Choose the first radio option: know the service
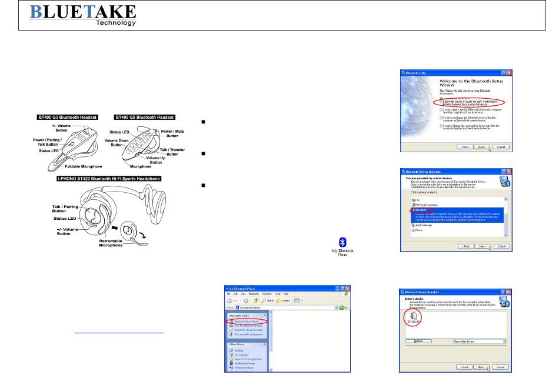Image resolution: width=559 pixels, height=392 pixels. tap(441, 102)
